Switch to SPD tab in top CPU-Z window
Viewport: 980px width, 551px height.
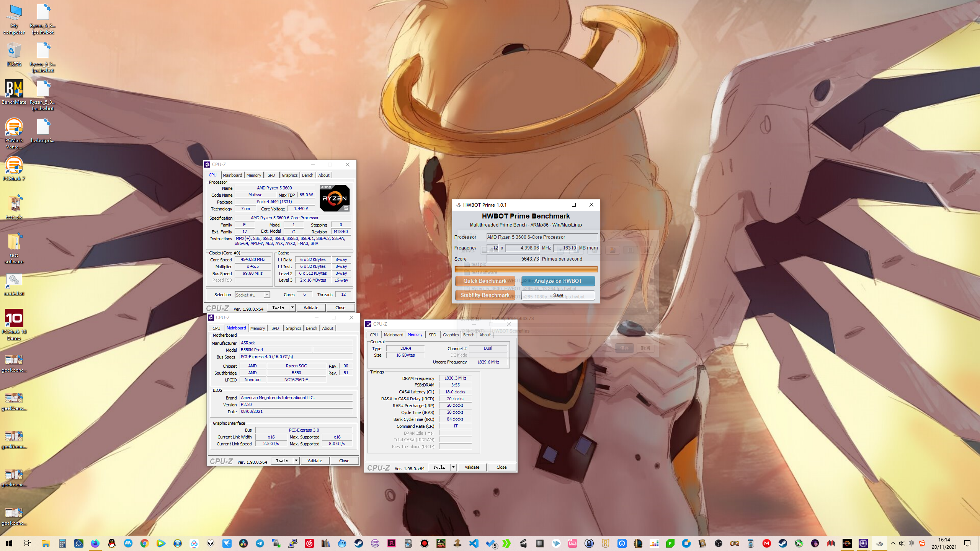271,175
